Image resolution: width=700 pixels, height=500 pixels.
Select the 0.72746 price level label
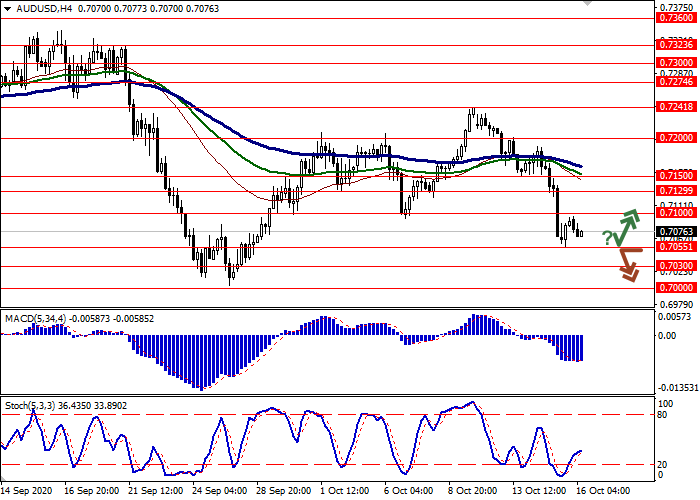676,82
